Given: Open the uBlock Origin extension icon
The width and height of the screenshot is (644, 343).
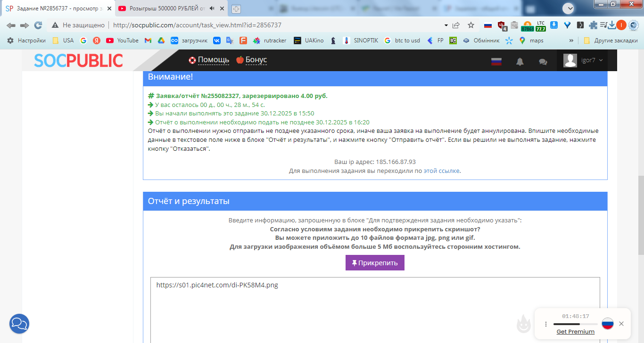Looking at the screenshot, I should (x=502, y=25).
